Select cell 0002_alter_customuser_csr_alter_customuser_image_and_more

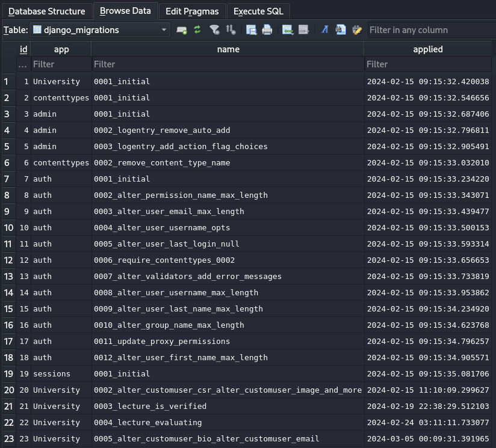pos(228,390)
